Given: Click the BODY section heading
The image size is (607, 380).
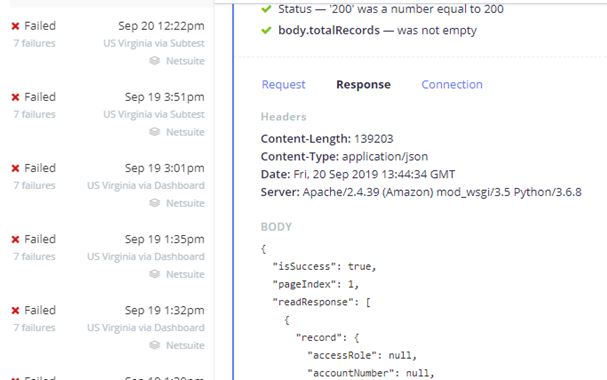Looking at the screenshot, I should [x=276, y=227].
